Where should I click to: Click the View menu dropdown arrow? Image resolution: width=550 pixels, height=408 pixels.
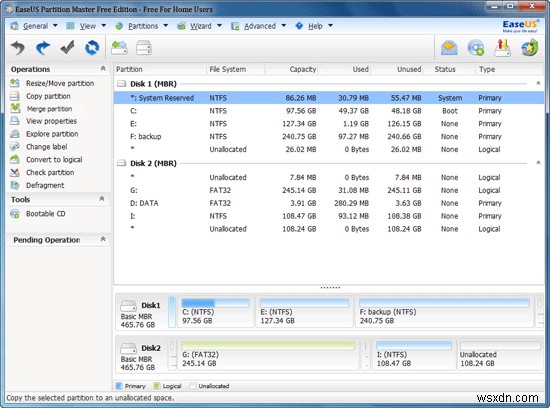[x=103, y=26]
